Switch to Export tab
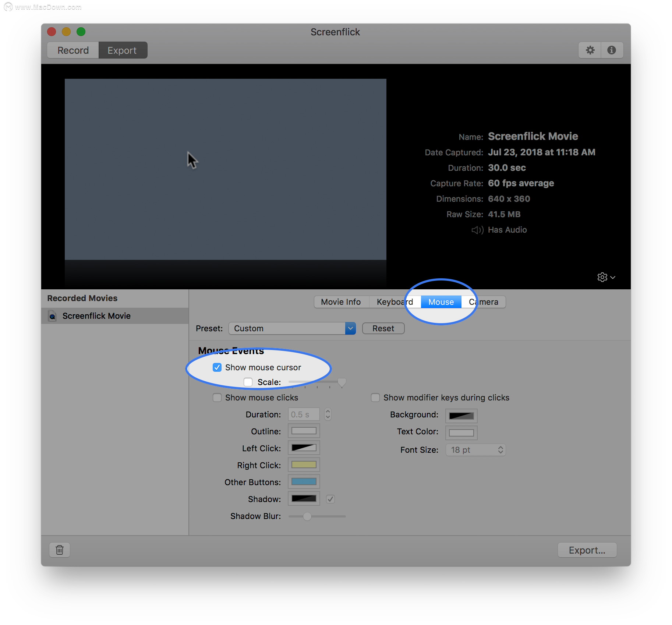The width and height of the screenshot is (672, 625). pyautogui.click(x=123, y=50)
